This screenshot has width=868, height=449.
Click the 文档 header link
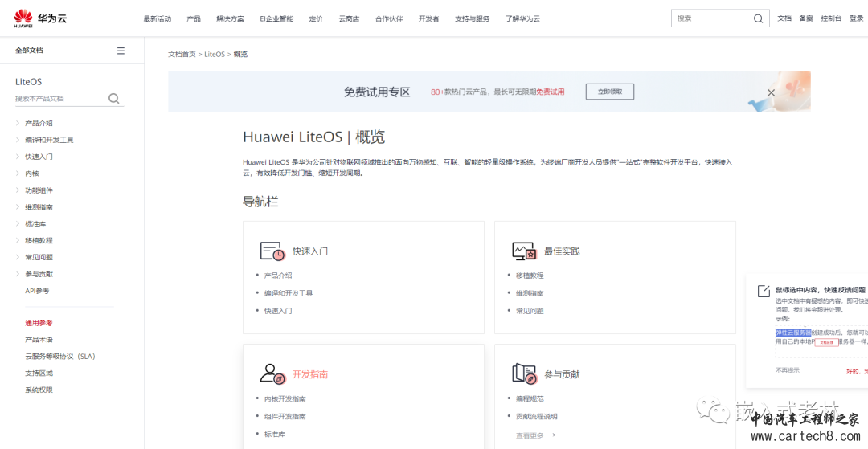point(784,18)
